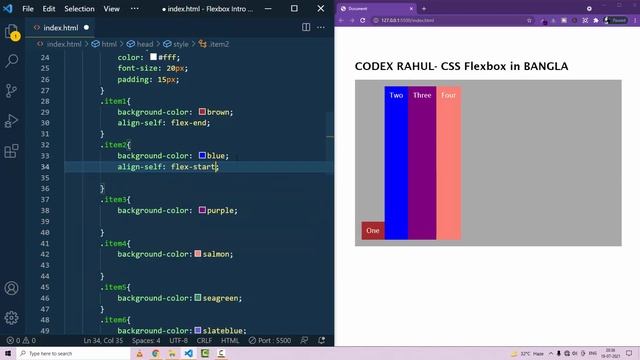Screen dimensions: 640x360
Task: Change encoding via UTF-8
Action: [x=179, y=340]
